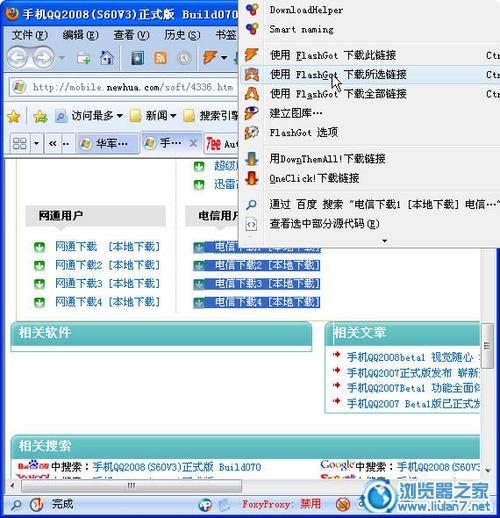Open article 手机QQ2007正式版发布
Viewport: 500px width, 518px height.
click(413, 373)
